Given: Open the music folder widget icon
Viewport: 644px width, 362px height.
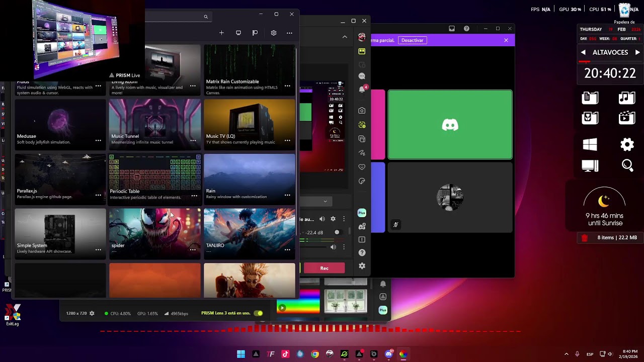Looking at the screenshot, I should coord(627,98).
